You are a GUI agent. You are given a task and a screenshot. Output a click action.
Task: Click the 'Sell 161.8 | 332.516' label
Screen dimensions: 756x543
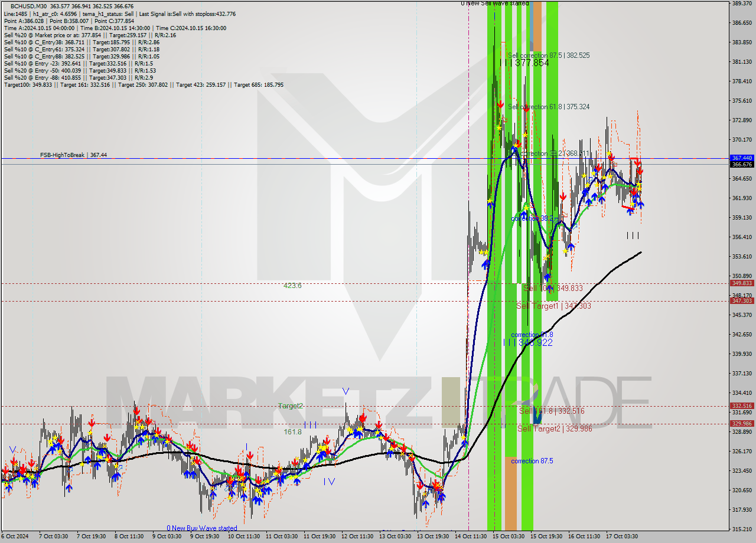(x=552, y=411)
